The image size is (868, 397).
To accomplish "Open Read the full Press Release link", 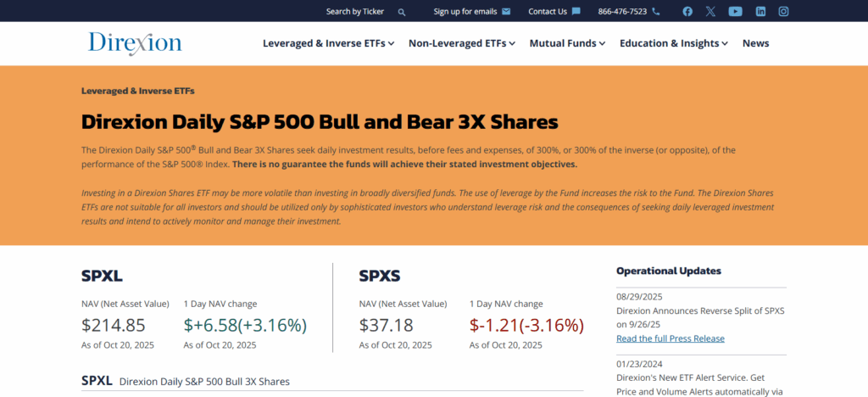I will point(670,338).
